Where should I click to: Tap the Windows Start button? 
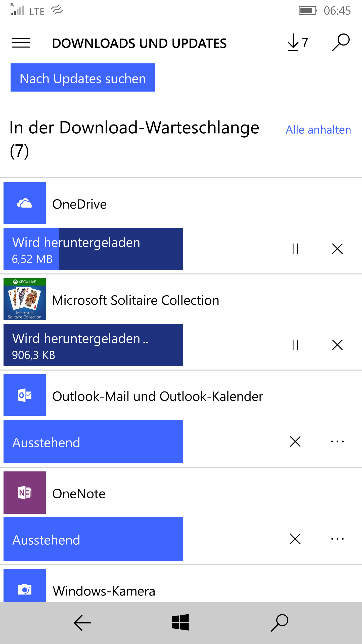180,622
